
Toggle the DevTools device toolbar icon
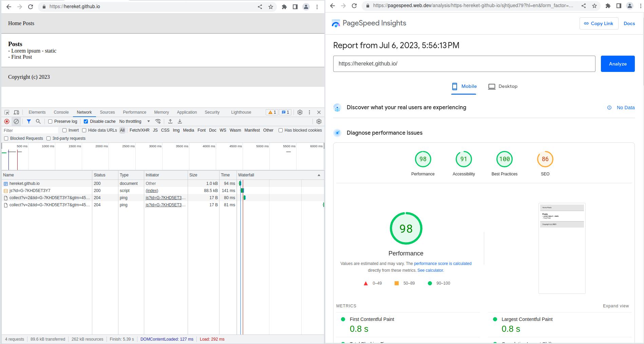click(16, 112)
